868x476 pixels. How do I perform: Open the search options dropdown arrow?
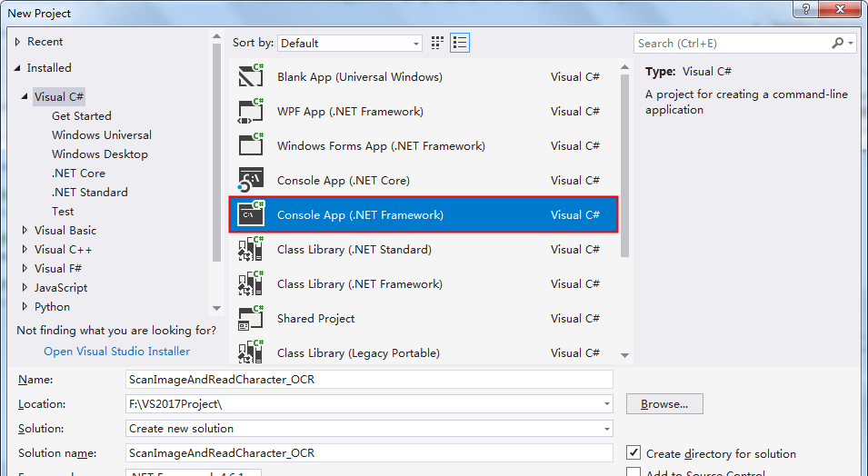[851, 44]
